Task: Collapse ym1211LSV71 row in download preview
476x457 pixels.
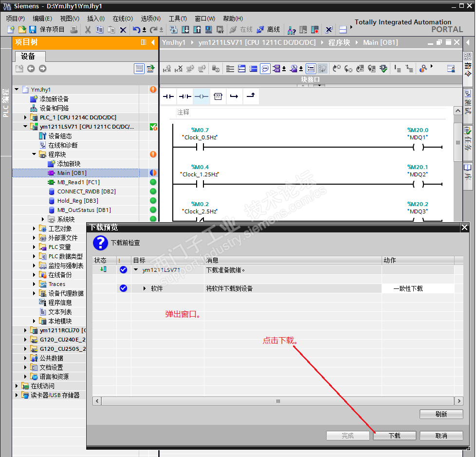Action: point(136,269)
